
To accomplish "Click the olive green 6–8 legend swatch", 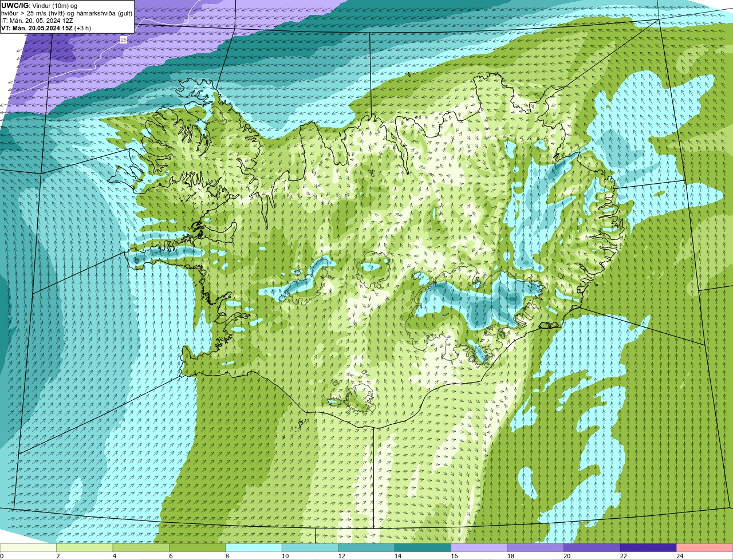I will point(198,547).
